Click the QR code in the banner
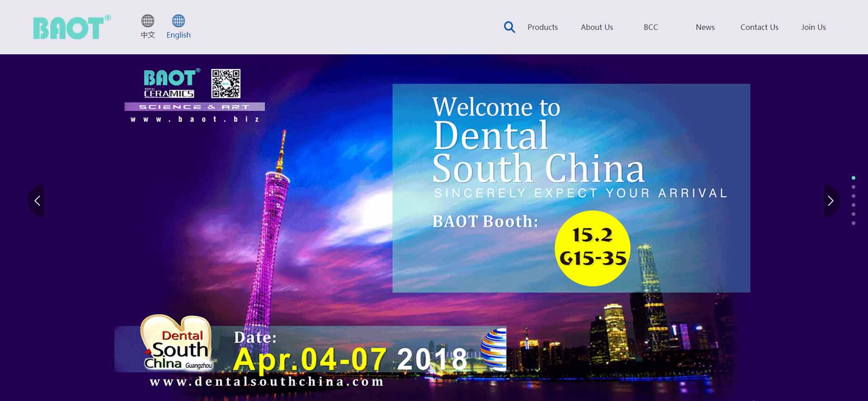This screenshot has width=868, height=401. coord(226,84)
